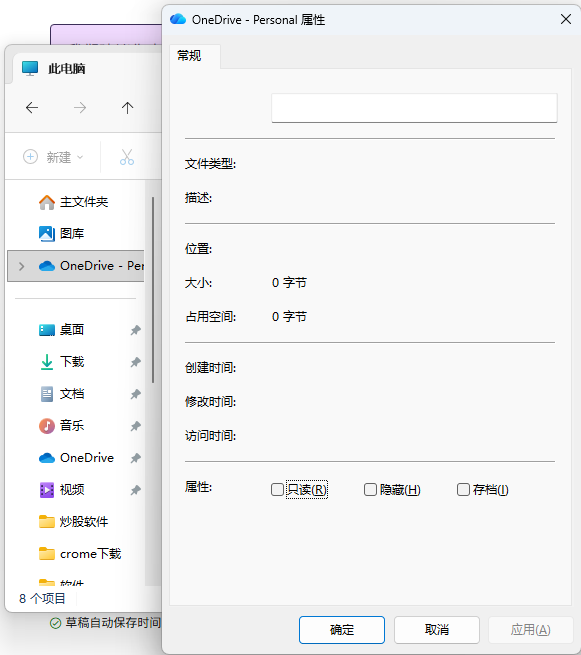This screenshot has width=581, height=655.
Task: Click the green checkmark autosave icon
Action: (x=55, y=623)
